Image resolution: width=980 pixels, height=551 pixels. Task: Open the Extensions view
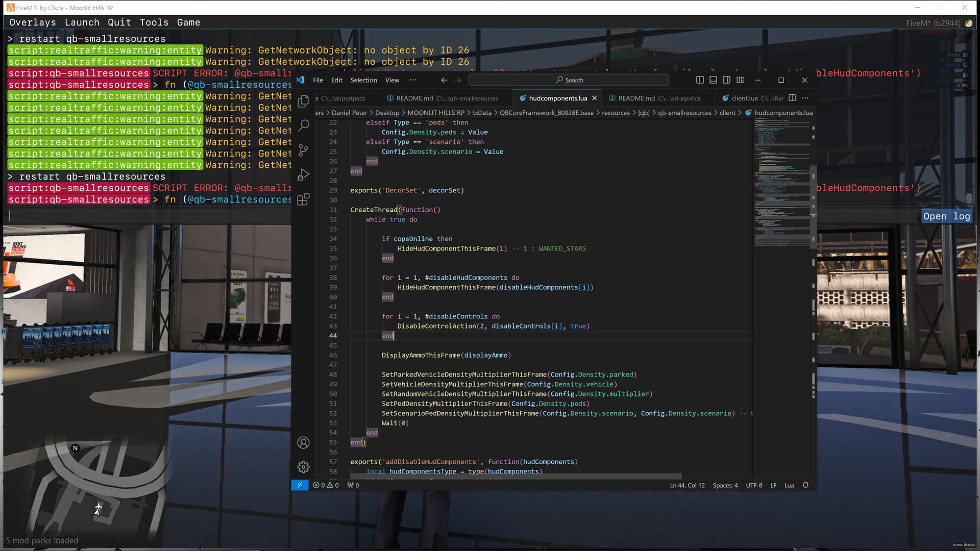(303, 199)
